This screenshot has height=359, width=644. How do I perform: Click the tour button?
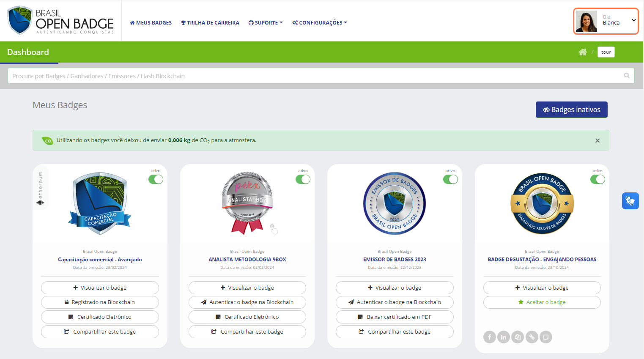pos(606,52)
